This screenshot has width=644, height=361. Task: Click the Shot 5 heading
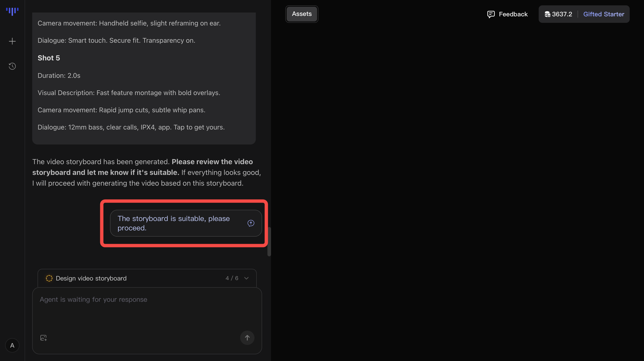49,58
